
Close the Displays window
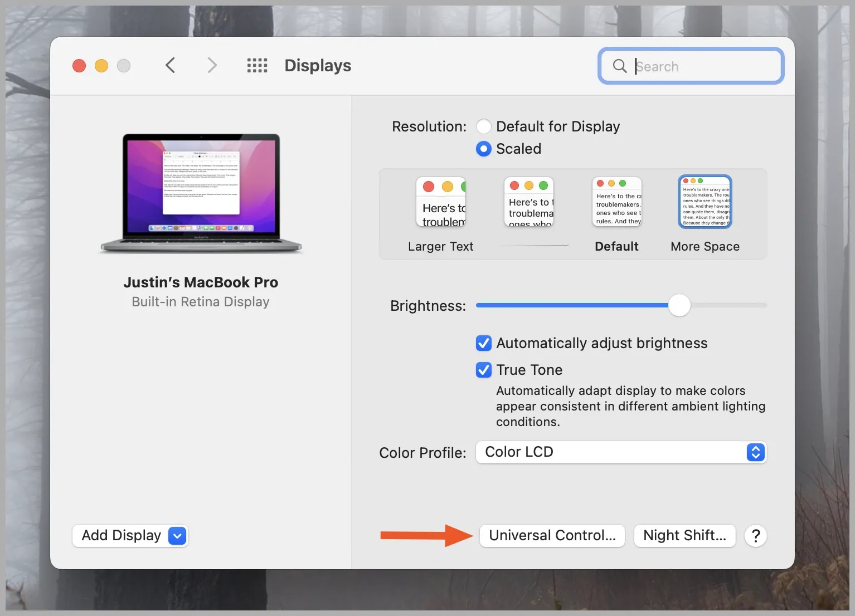[x=79, y=66]
